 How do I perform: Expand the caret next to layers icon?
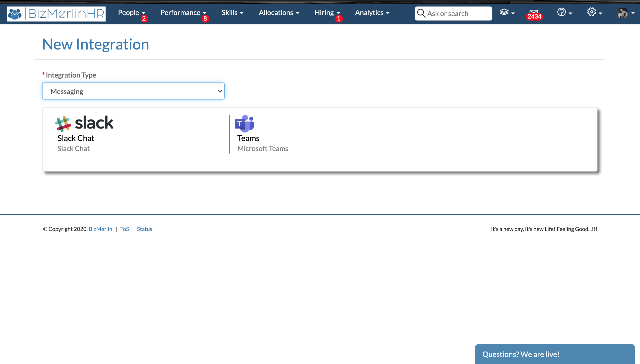point(513,13)
